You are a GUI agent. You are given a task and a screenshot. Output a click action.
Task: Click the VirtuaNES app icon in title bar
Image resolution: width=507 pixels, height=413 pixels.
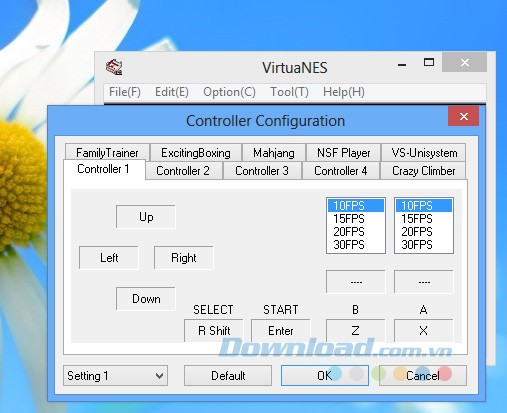pyautogui.click(x=114, y=67)
